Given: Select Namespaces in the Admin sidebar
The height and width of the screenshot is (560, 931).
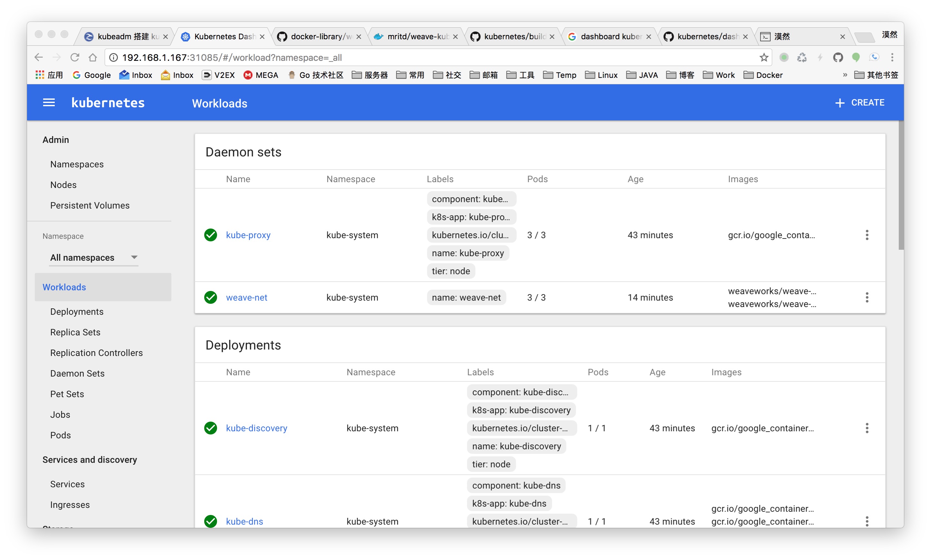Looking at the screenshot, I should click(77, 164).
